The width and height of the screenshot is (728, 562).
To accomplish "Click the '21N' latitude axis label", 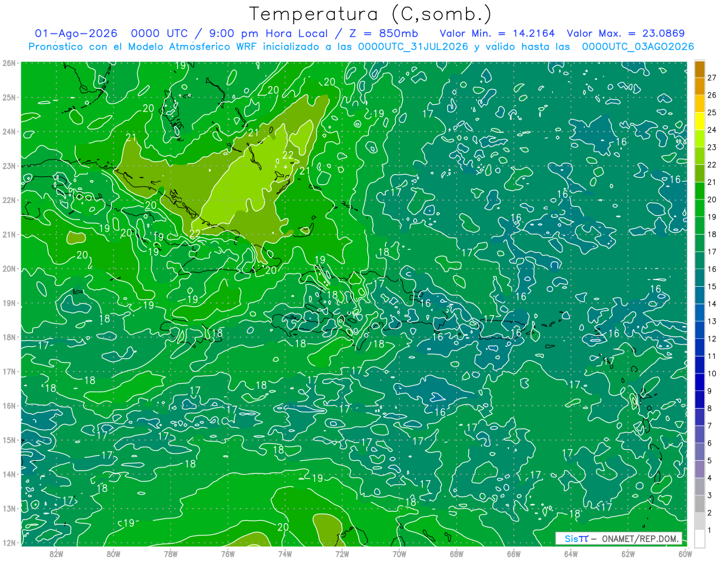I will 9,235.
